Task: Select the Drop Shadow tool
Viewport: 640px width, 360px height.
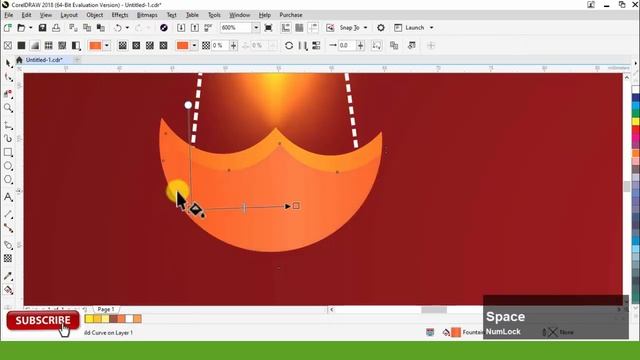Action: [8, 245]
